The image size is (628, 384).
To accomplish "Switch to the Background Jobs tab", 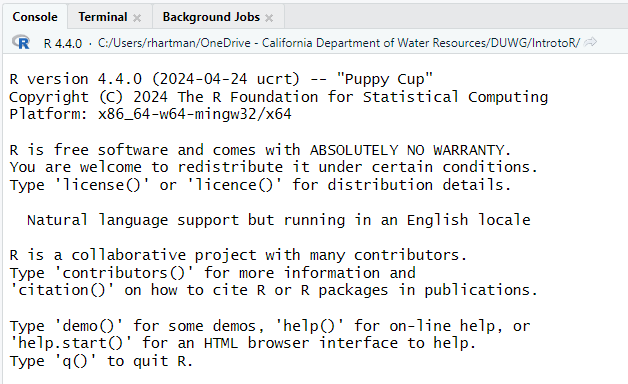I will [211, 17].
